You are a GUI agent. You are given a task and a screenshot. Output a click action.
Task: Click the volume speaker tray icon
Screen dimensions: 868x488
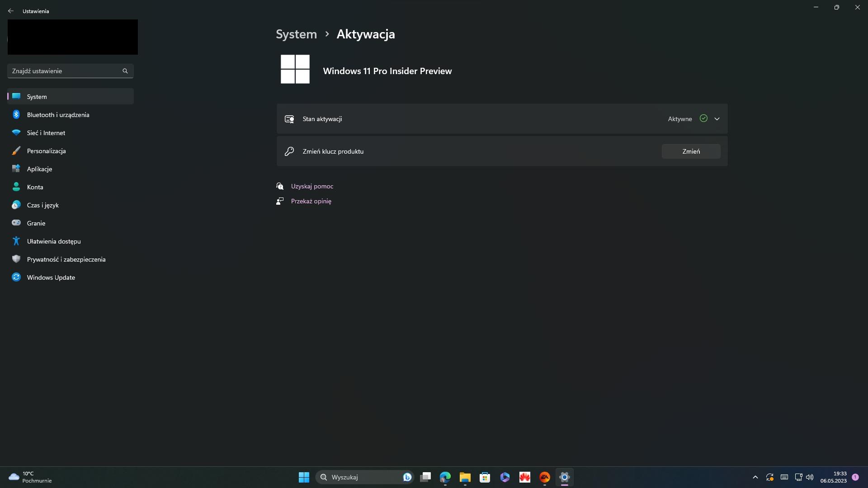810,477
